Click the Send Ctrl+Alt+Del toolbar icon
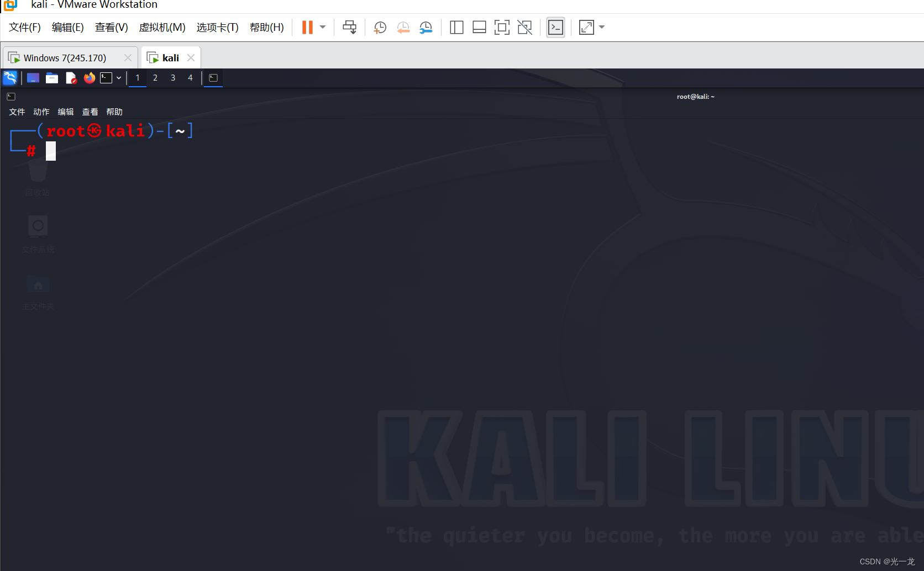This screenshot has height=571, width=924. tap(349, 27)
